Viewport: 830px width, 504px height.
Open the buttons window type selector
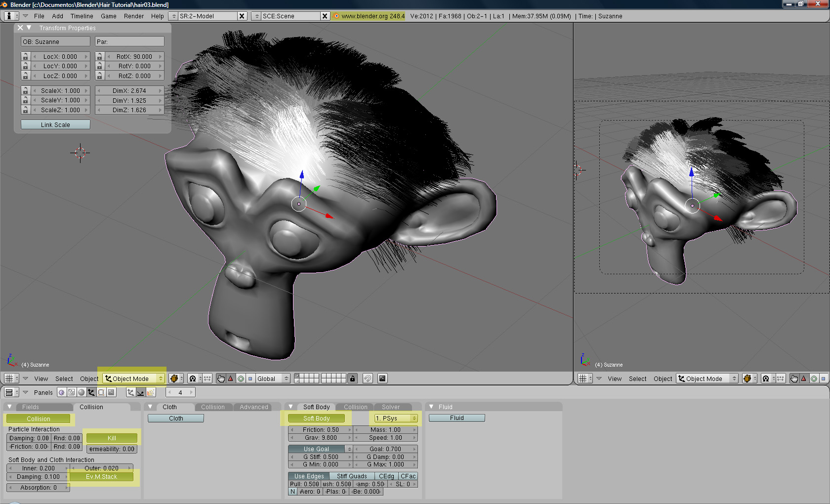(11, 392)
